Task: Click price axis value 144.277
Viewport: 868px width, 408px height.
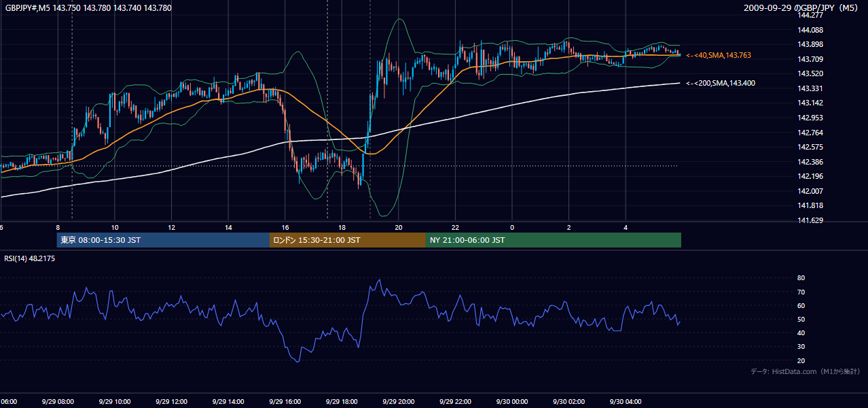Action: pos(810,15)
